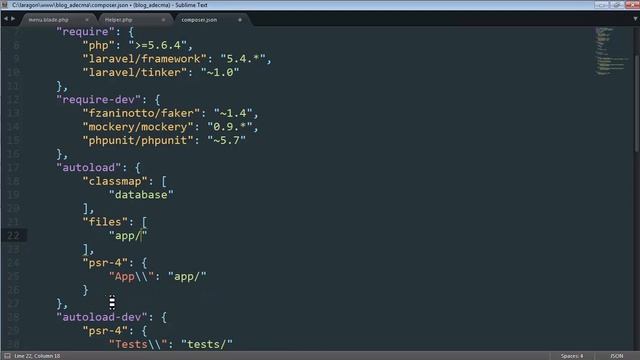
Task: Click the "php" key text
Action: point(99,45)
